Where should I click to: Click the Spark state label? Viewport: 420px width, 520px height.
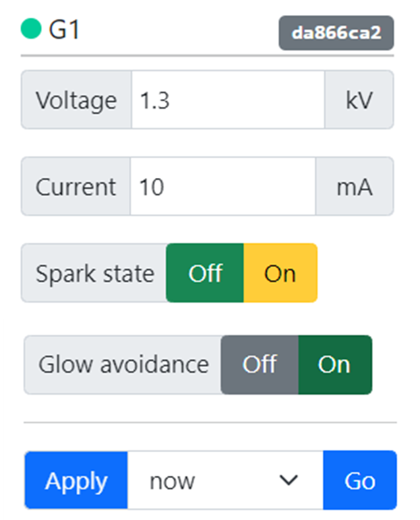pos(94,273)
